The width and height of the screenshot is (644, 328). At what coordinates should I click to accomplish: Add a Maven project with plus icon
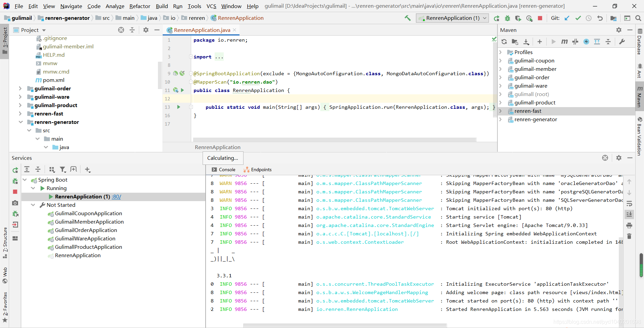point(539,42)
